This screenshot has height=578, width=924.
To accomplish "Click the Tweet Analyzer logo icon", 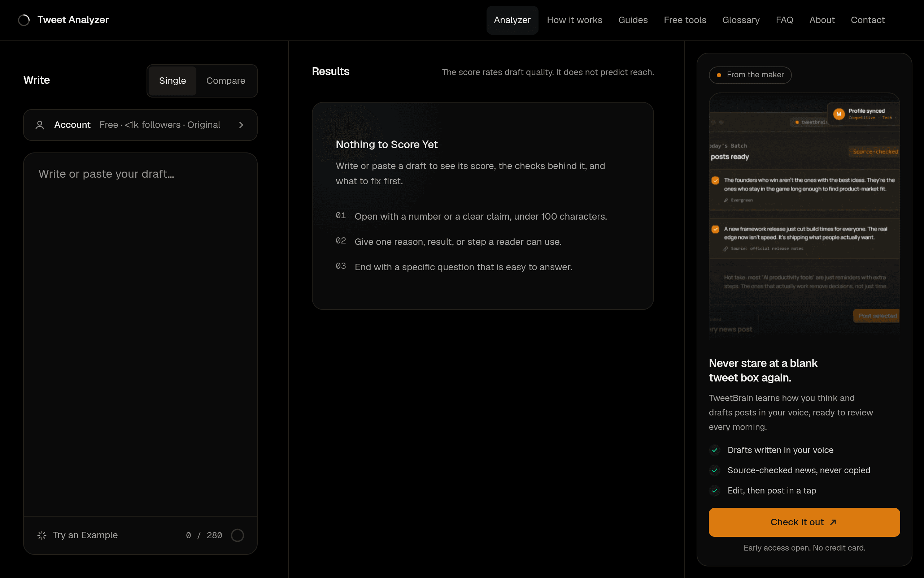I will point(24,20).
